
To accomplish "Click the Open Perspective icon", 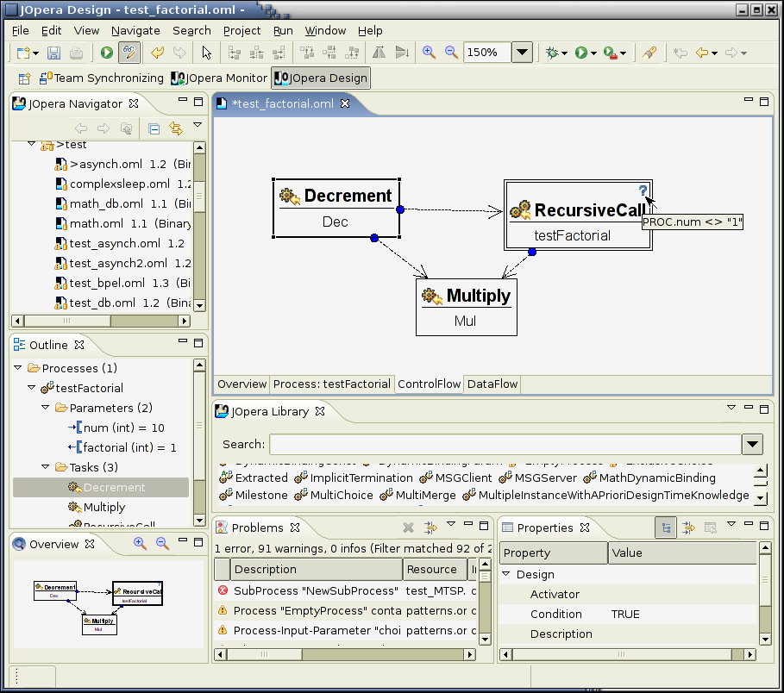I will [24, 78].
